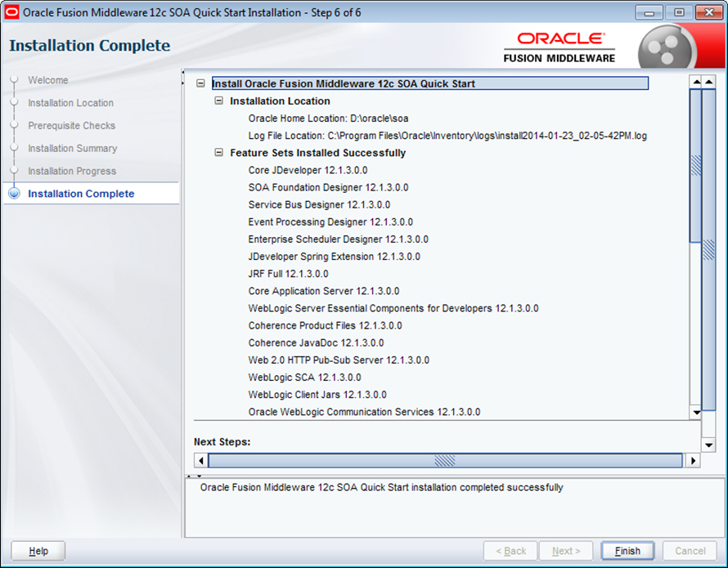Viewport: 728px width, 568px height.
Task: Select 'Event Processing Designer 12.1.3.0.0'
Action: point(330,221)
